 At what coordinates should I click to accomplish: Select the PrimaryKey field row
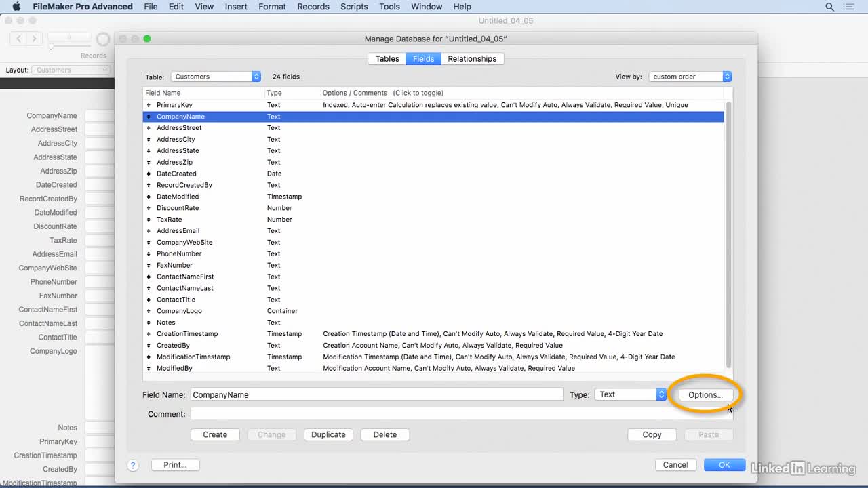coord(433,105)
